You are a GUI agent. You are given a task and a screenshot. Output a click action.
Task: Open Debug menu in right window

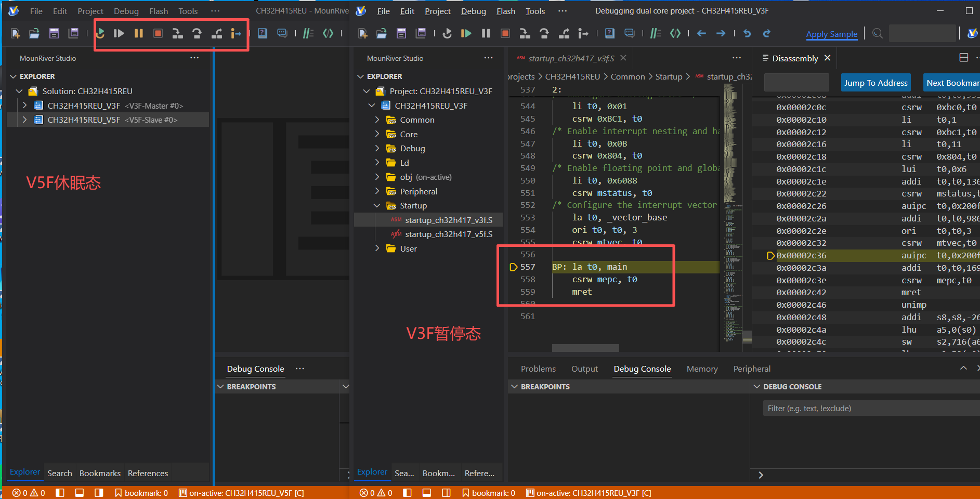tap(473, 11)
